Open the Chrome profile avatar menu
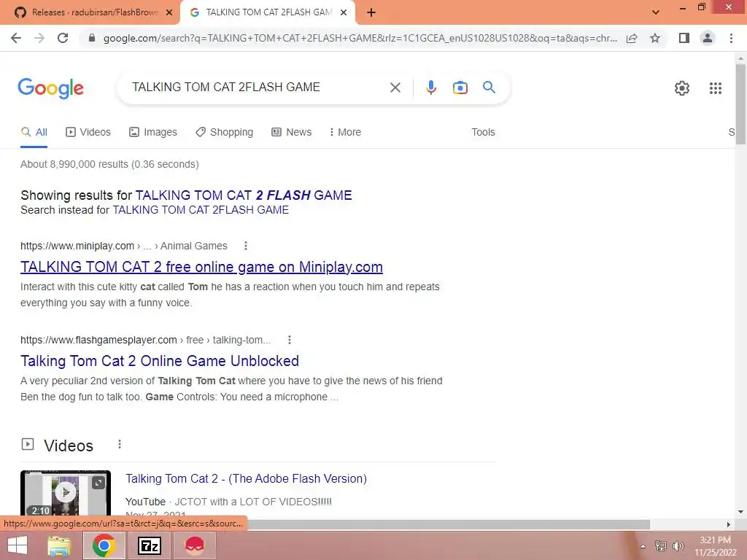 tap(708, 38)
